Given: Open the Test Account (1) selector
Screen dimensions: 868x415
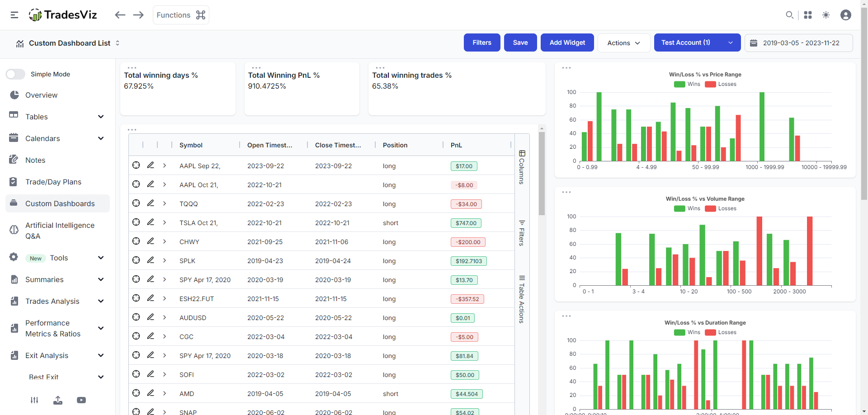Looking at the screenshot, I should click(697, 43).
